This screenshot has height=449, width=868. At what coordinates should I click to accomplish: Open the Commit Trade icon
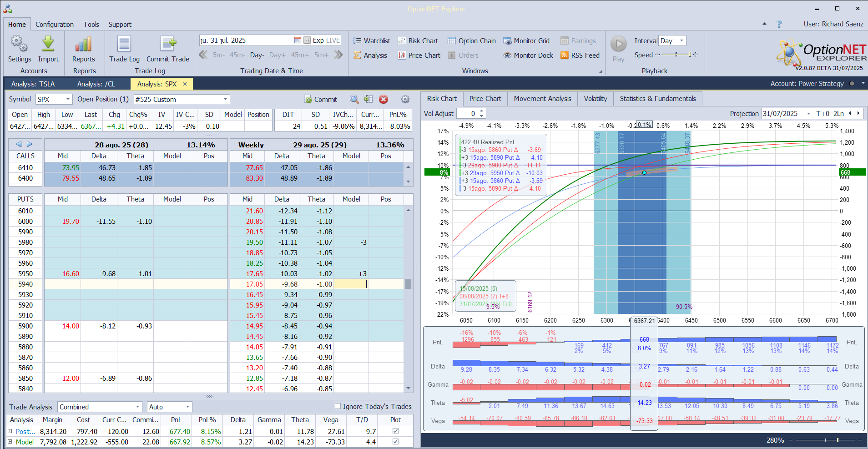point(168,49)
